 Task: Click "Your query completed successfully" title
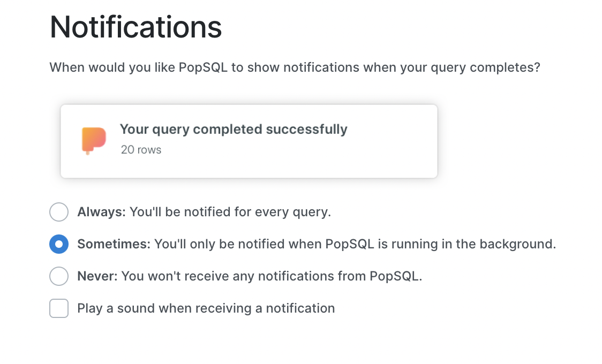[x=234, y=130]
